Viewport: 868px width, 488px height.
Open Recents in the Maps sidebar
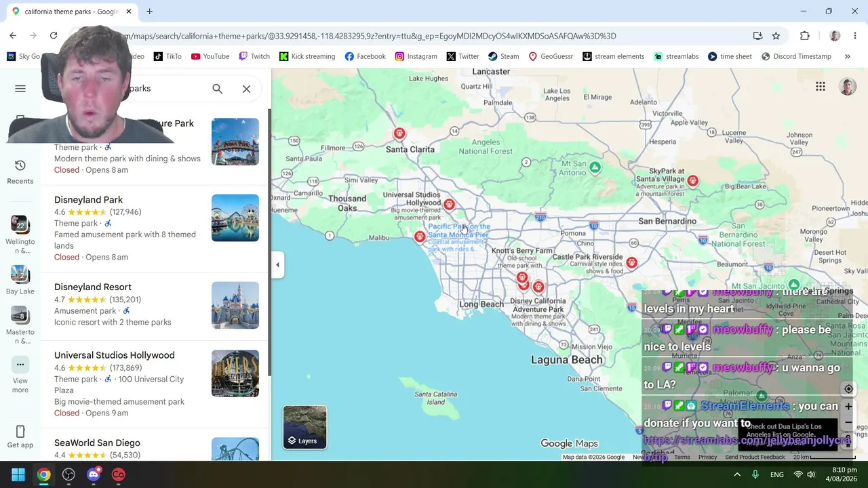click(x=20, y=172)
